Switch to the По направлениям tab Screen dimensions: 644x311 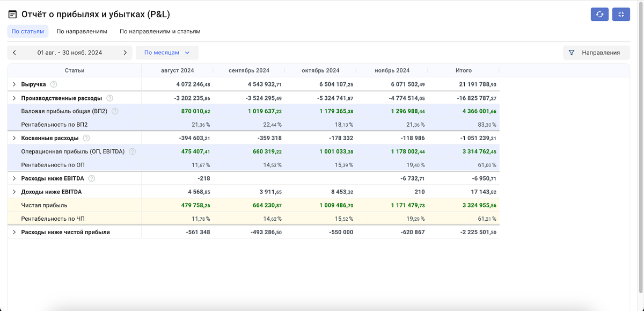(82, 31)
